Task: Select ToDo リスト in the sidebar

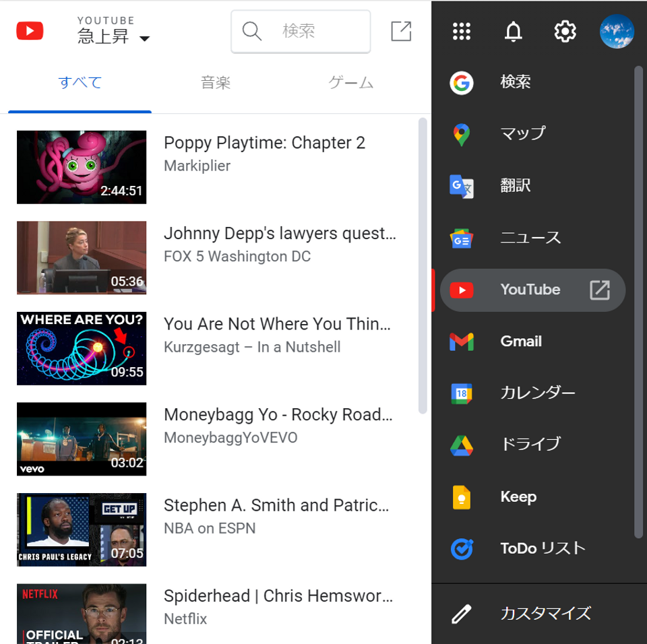Action: [x=543, y=548]
